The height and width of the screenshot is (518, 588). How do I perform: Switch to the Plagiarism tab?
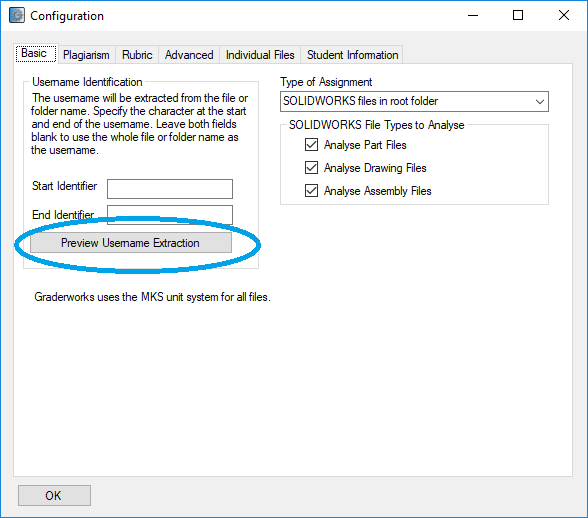[86, 55]
